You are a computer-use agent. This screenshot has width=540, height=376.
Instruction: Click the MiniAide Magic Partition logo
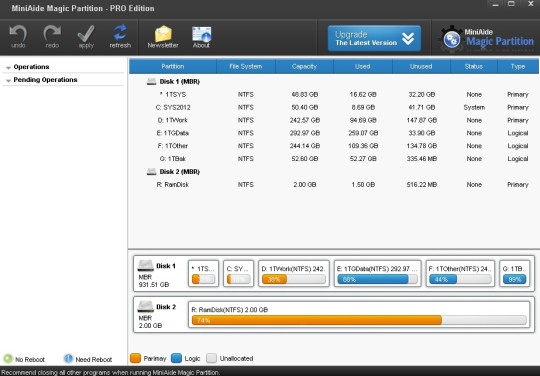[x=486, y=39]
